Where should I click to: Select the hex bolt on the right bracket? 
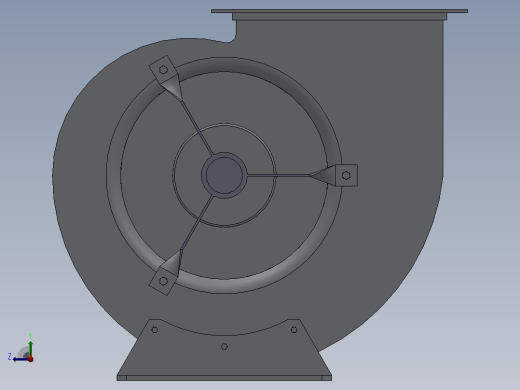[x=346, y=175]
